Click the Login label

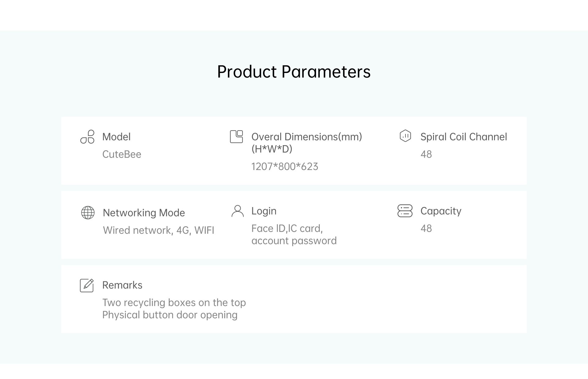264,211
